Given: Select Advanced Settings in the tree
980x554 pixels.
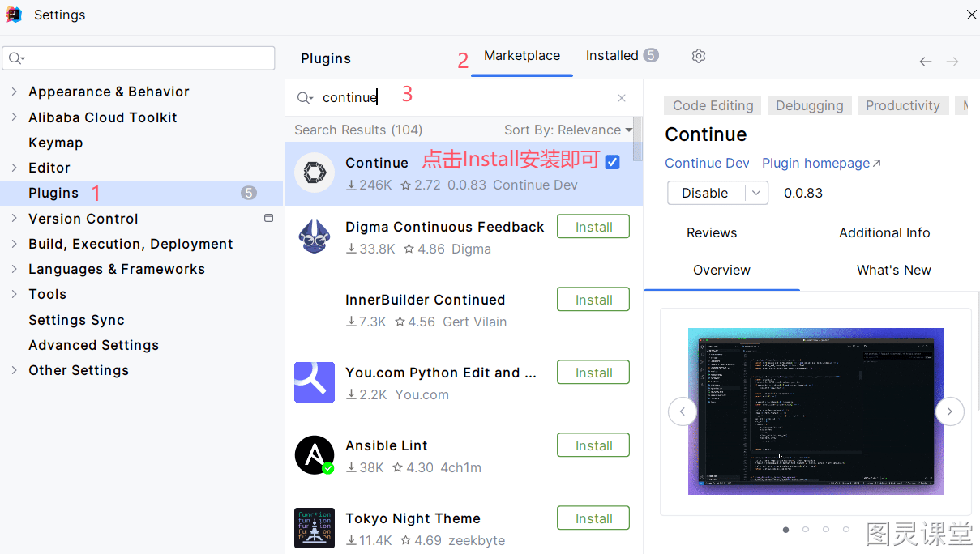Looking at the screenshot, I should (93, 345).
